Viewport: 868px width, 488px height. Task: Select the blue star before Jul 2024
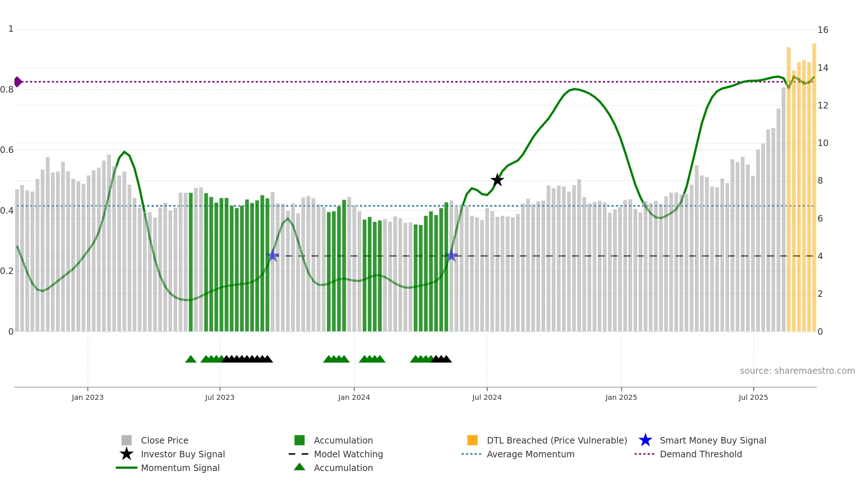coord(451,256)
